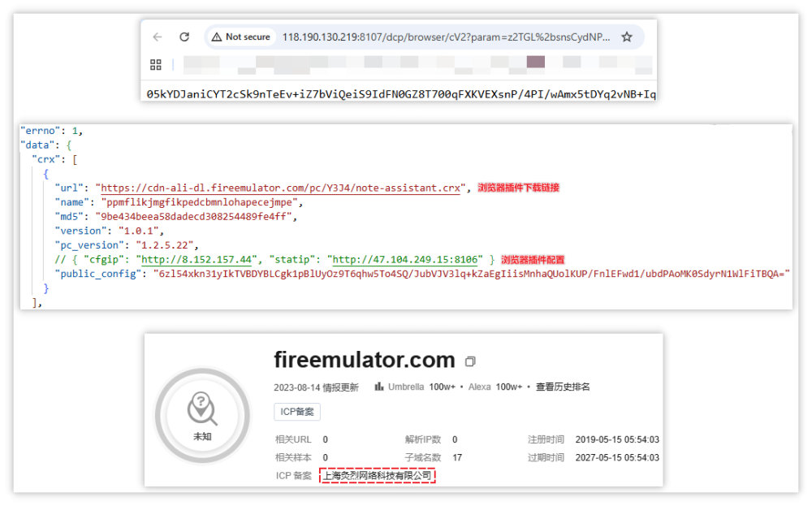This screenshot has width=812, height=506.
Task: Click the ICP备案 tag button
Action: (297, 412)
